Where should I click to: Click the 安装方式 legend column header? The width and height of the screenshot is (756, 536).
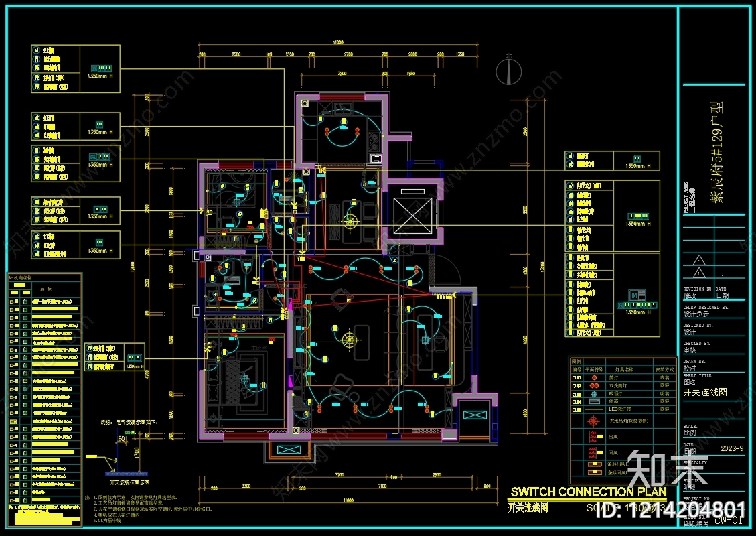[x=665, y=370]
